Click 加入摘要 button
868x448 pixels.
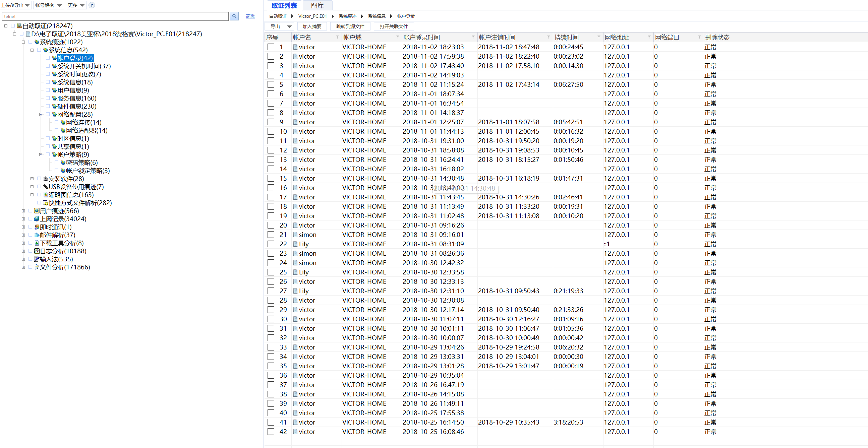coord(312,26)
